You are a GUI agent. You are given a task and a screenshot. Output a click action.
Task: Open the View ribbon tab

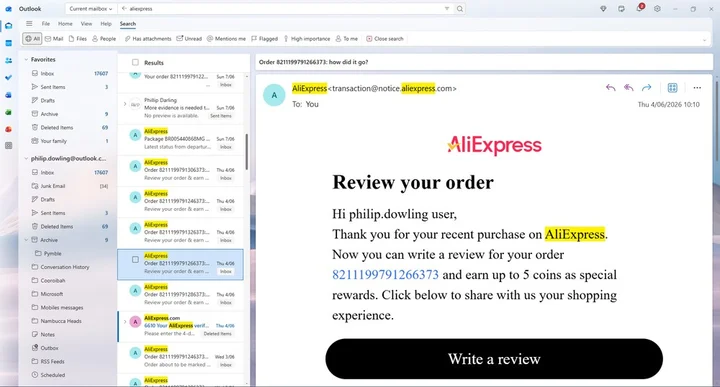86,24
